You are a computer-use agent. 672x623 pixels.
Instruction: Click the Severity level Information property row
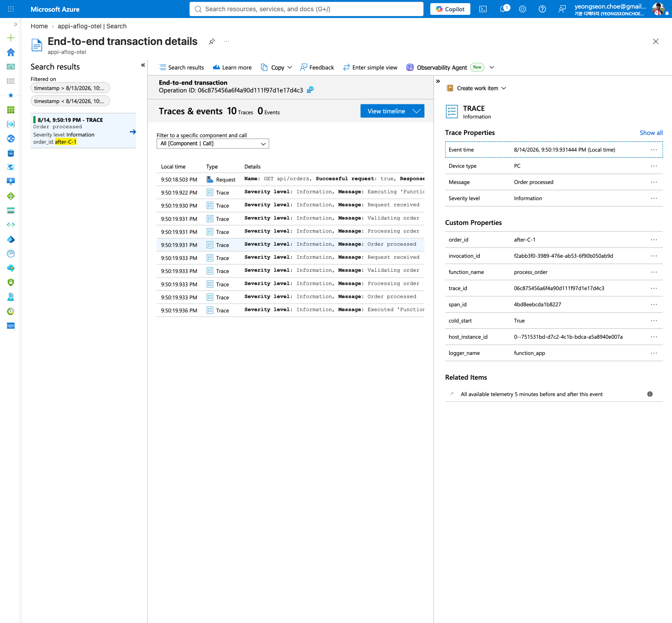pos(554,198)
